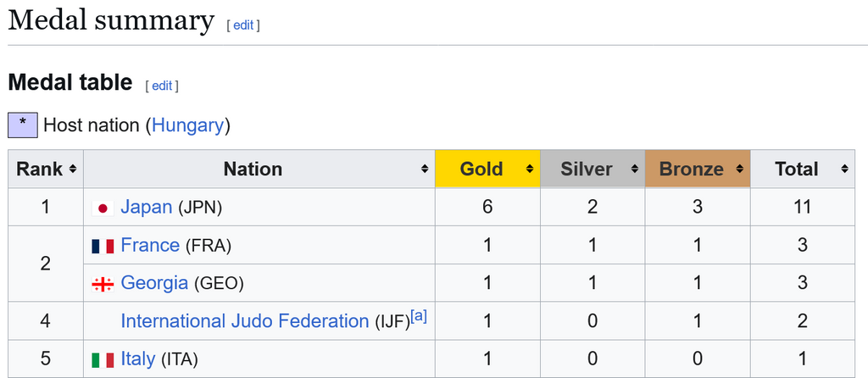The height and width of the screenshot is (378, 868).
Task: Open the Italy country link
Action: (x=138, y=359)
